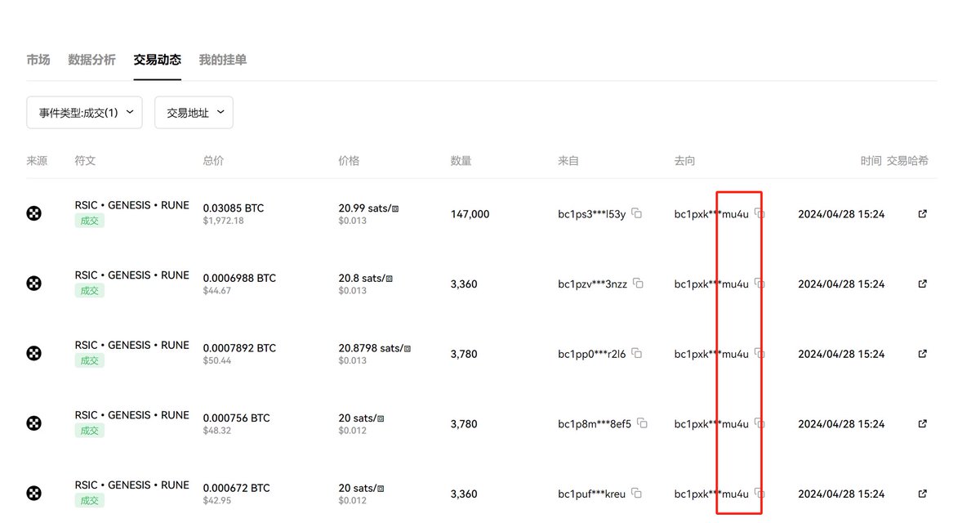Copy recipient address in the 0.000672 BTC row
The height and width of the screenshot is (523, 980).
point(759,493)
